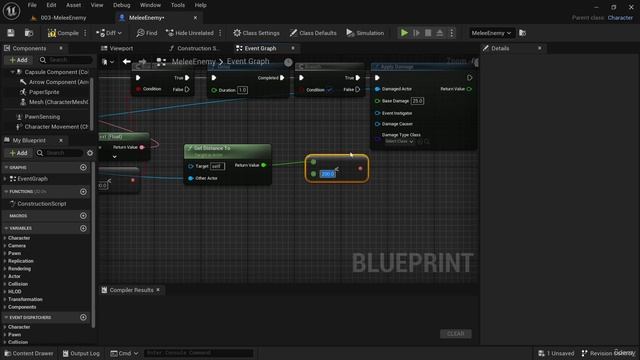
Task: Click the Skip frame advance button
Action: click(416, 33)
